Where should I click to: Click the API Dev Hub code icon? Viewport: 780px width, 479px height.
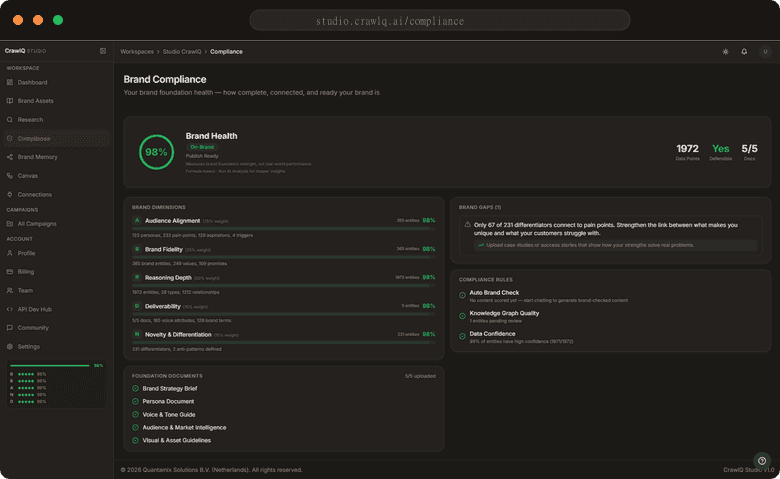10,309
